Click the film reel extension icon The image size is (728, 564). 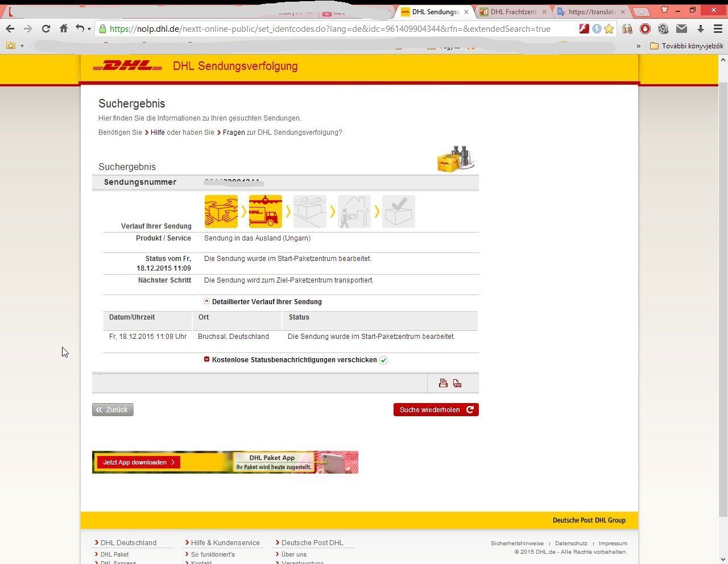[x=663, y=28]
